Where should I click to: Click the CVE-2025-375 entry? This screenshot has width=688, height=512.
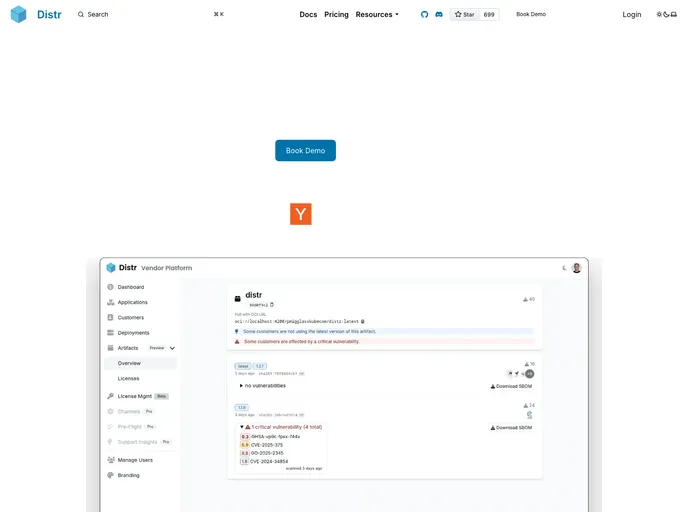pos(262,445)
